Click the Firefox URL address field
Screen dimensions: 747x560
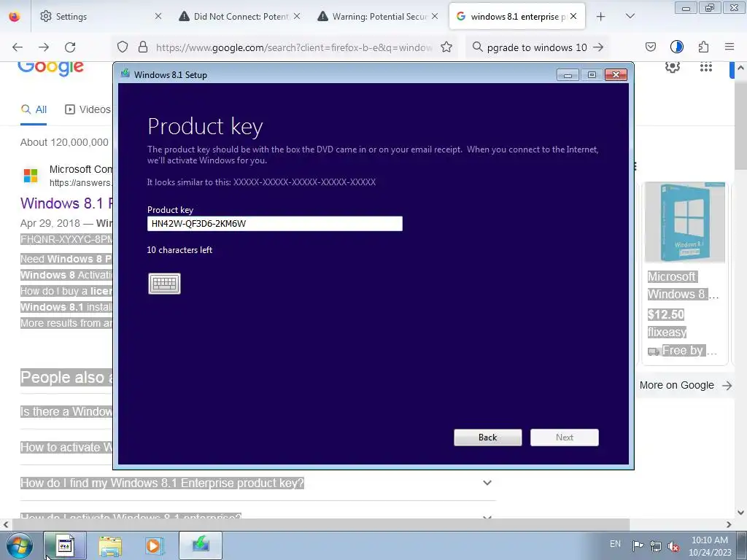click(294, 47)
